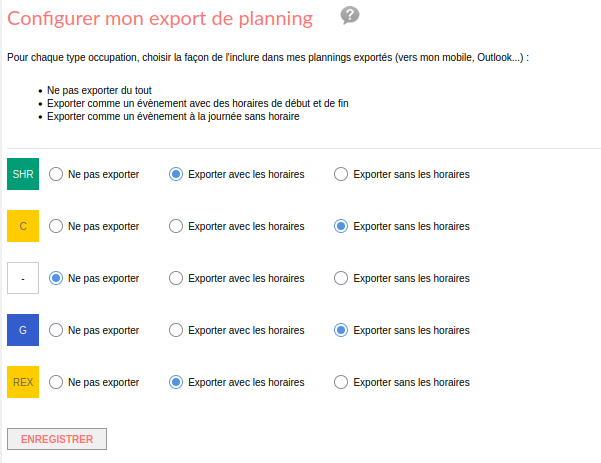
Task: Click the ENREGISTRER button
Action: click(57, 439)
